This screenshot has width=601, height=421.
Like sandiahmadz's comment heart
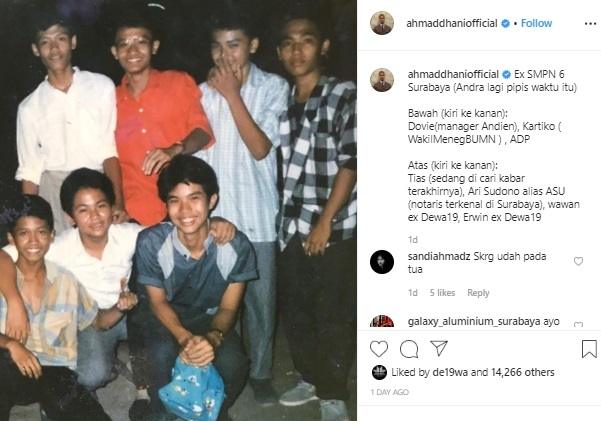578,261
